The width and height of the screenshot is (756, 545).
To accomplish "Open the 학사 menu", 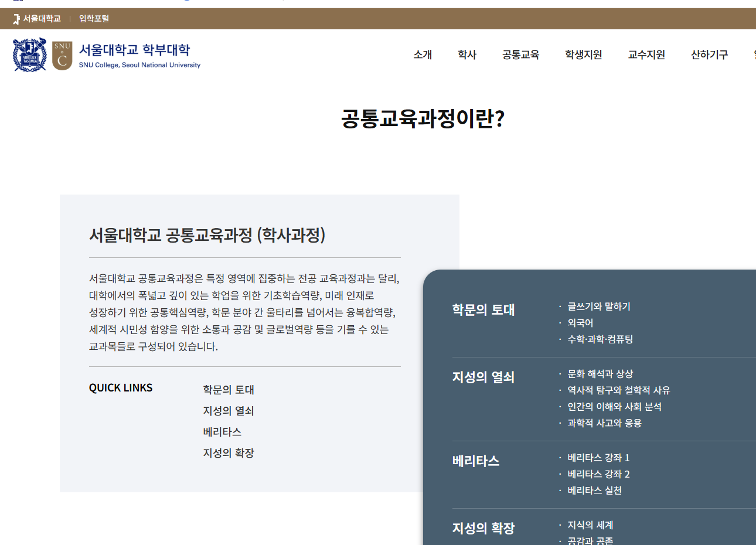I will coord(467,54).
